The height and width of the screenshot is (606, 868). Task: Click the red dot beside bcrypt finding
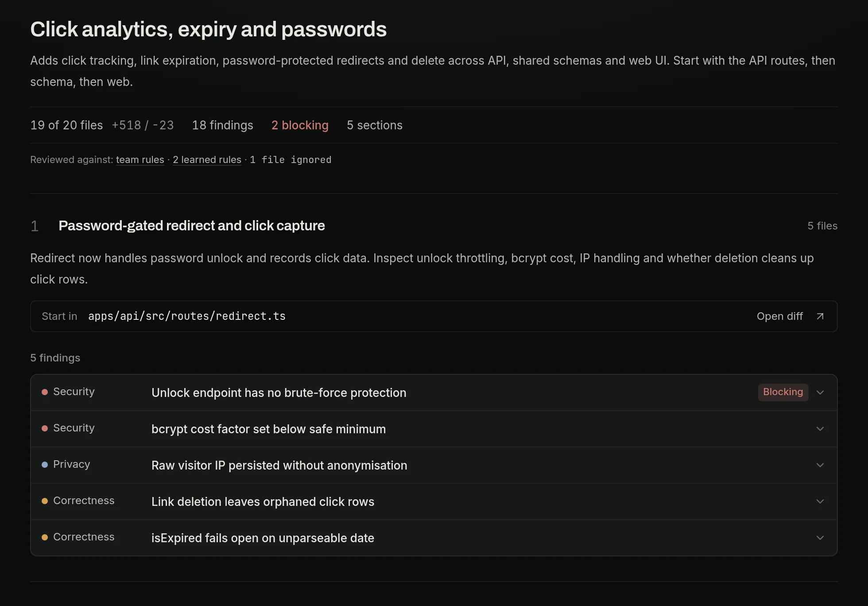[45, 428]
